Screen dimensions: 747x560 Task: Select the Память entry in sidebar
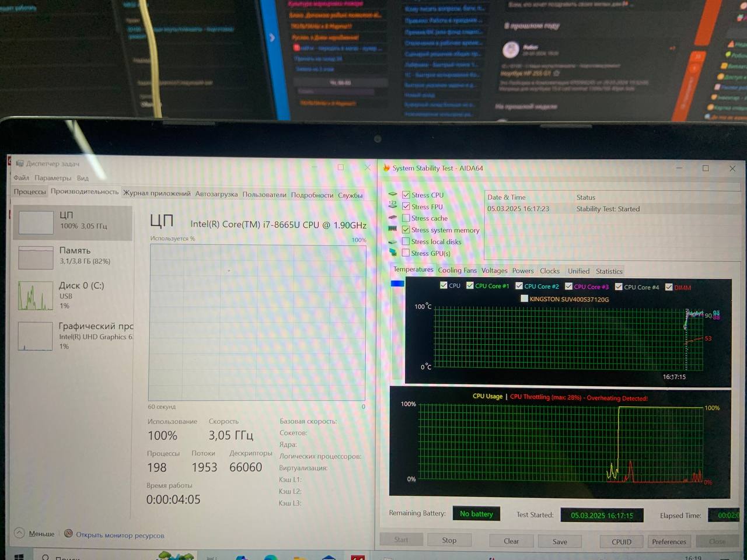(73, 257)
